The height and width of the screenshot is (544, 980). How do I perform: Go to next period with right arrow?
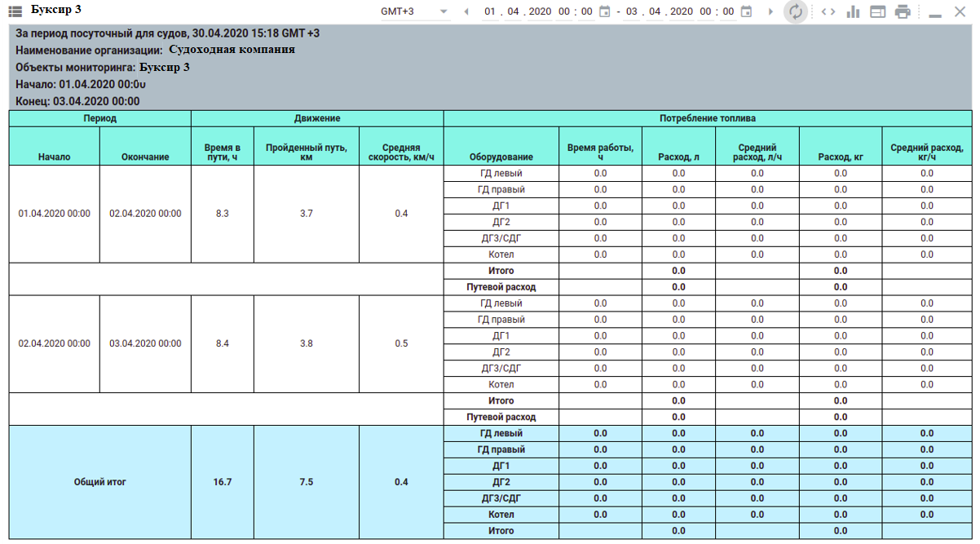coord(770,11)
